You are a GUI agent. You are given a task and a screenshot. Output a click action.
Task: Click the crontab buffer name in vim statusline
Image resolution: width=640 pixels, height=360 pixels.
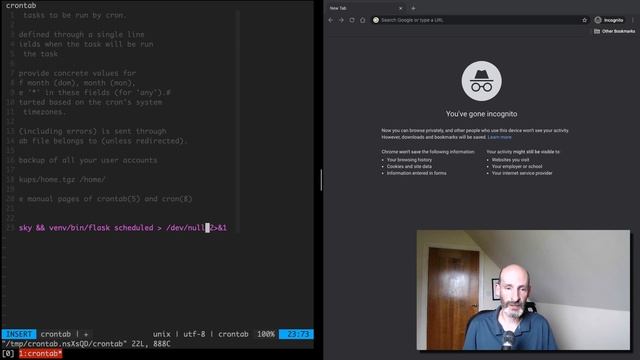click(x=56, y=334)
